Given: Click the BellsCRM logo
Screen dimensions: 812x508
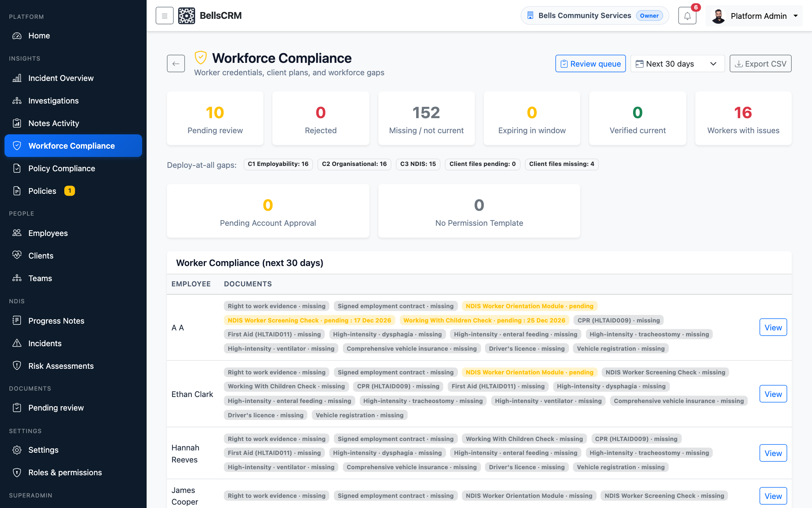Looking at the screenshot, I should pos(186,16).
